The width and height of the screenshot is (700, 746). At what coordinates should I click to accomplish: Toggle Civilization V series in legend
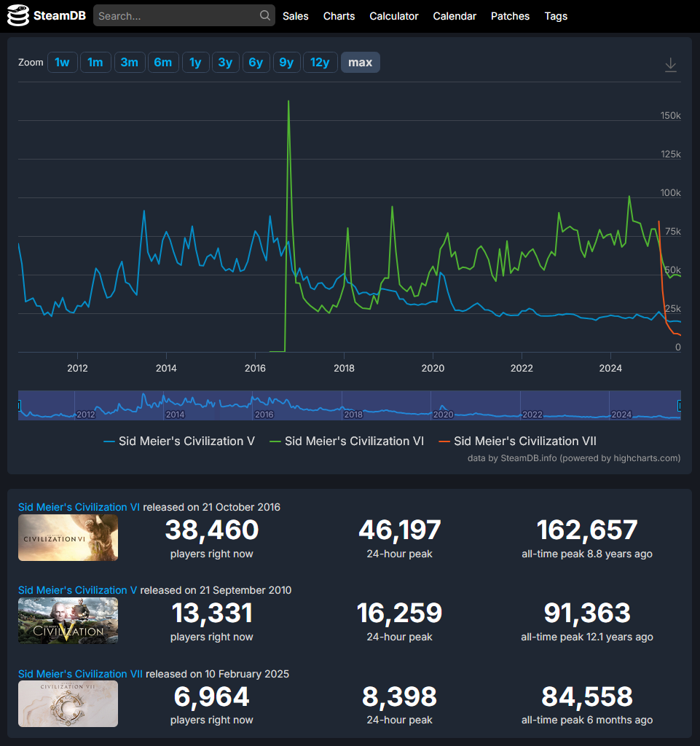(x=179, y=441)
